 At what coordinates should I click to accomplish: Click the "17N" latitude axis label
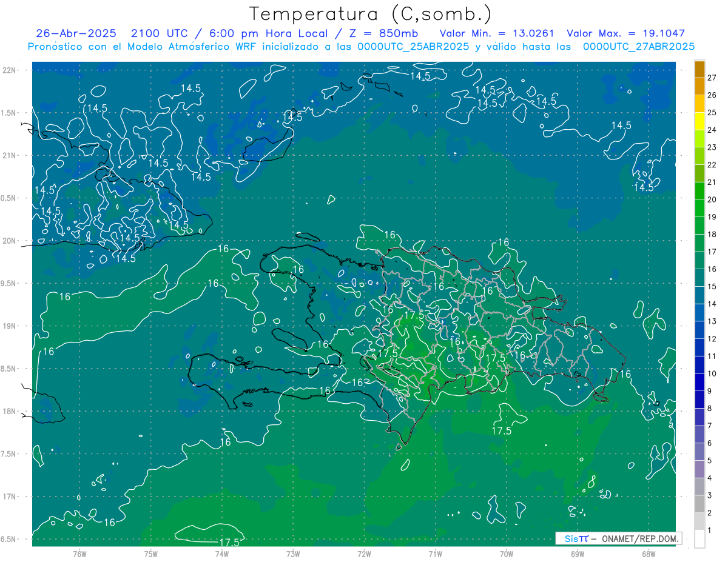click(10, 497)
